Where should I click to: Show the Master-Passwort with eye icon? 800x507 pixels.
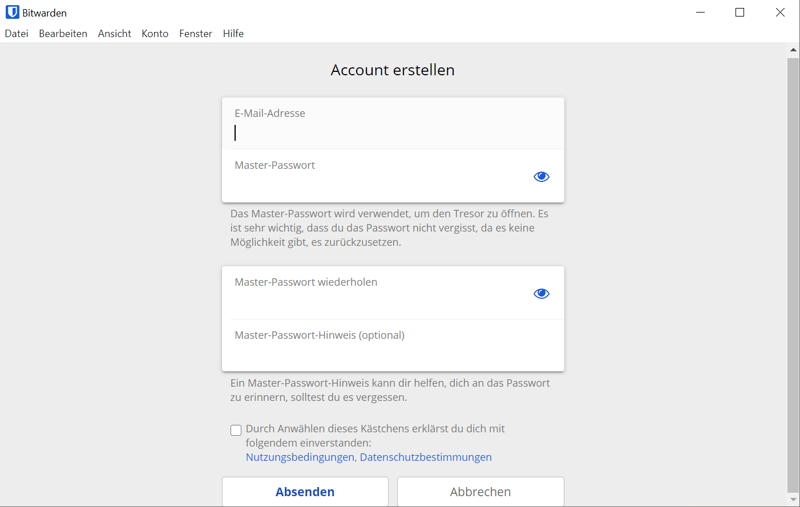[541, 177]
